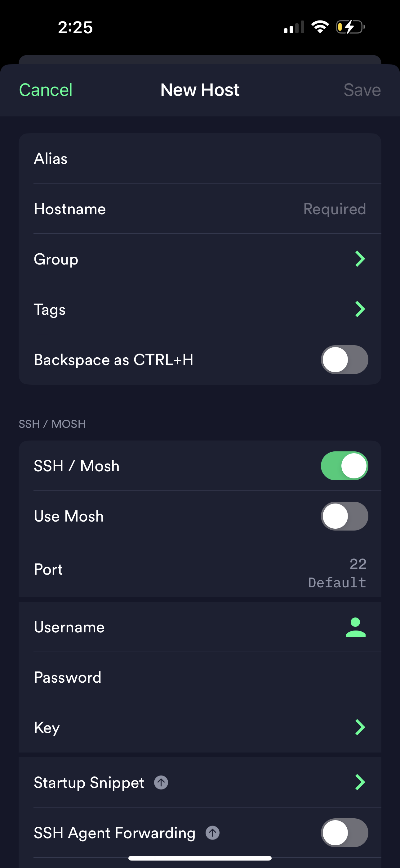Screen dimensions: 400x868
Task: Tap the Password entry field
Action: (x=200, y=677)
